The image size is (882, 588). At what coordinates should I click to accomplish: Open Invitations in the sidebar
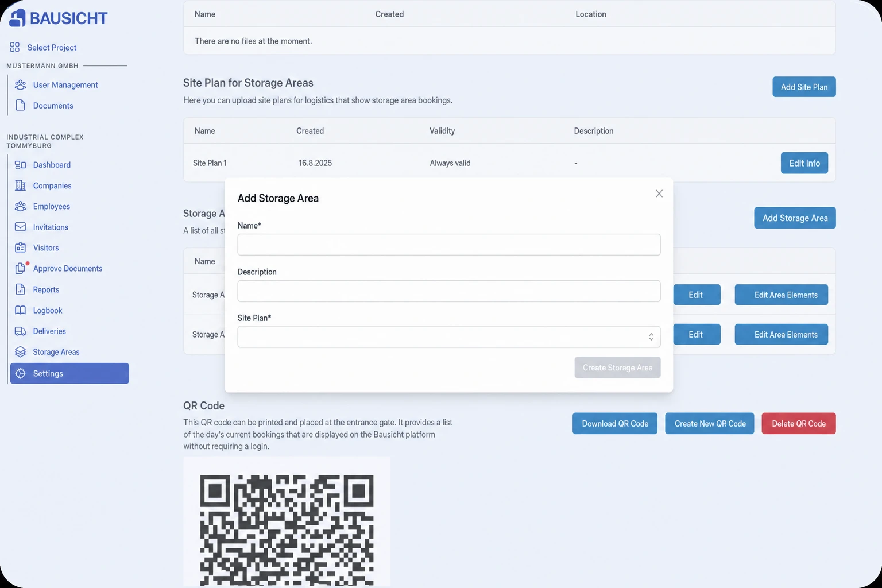coord(51,227)
